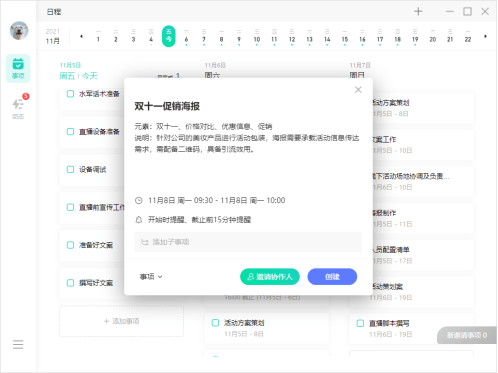Screen dimensions: 498x373
Task: Check the 准备好文案 checkbox
Action: [x=70, y=245]
